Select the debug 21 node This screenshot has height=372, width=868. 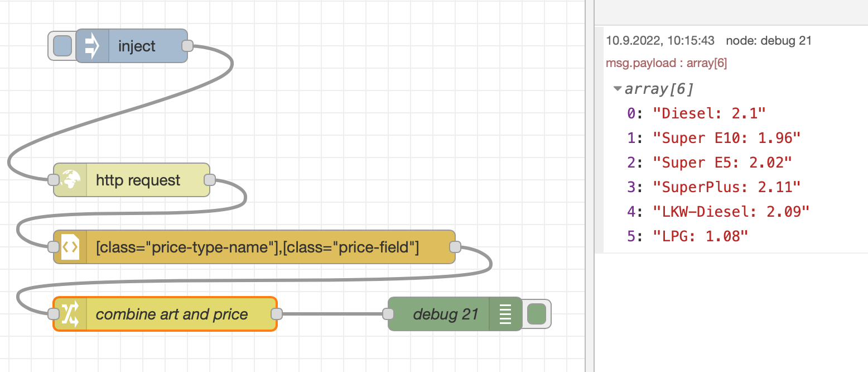pyautogui.click(x=455, y=314)
